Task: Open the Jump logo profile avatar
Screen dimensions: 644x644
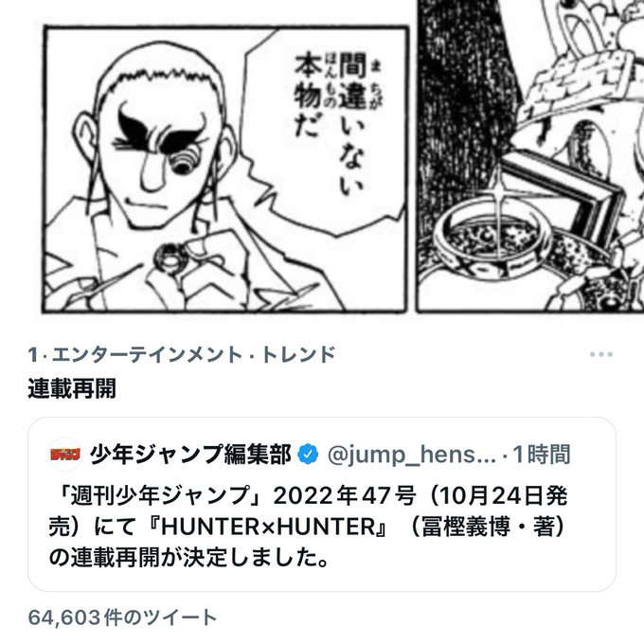Action: pyautogui.click(x=65, y=455)
